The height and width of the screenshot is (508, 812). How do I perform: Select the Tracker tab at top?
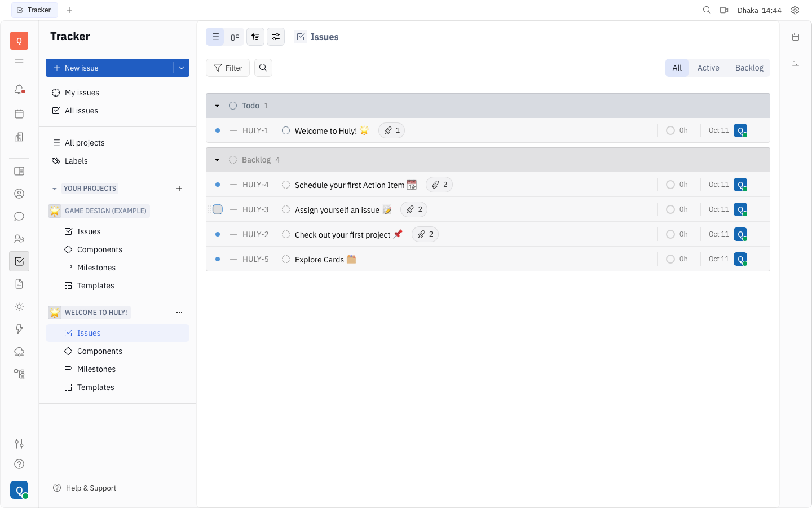[34, 10]
